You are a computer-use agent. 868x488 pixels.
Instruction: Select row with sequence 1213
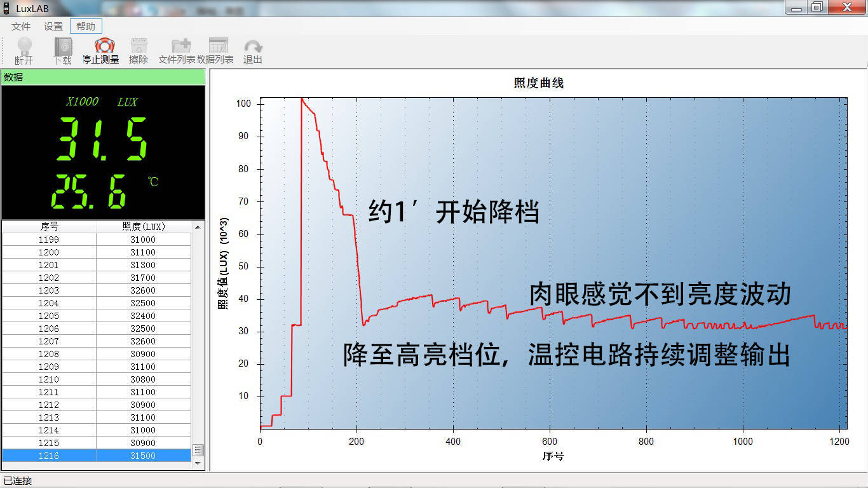[97, 417]
